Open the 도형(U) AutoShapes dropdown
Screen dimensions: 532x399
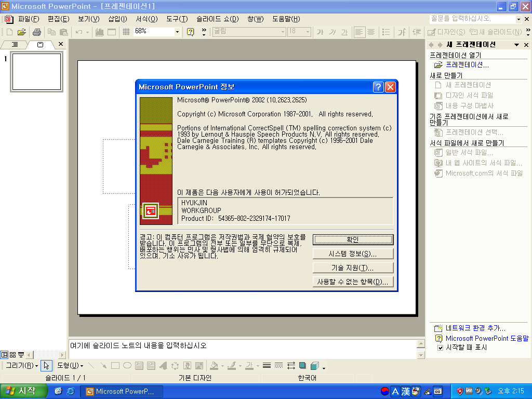[x=70, y=366]
